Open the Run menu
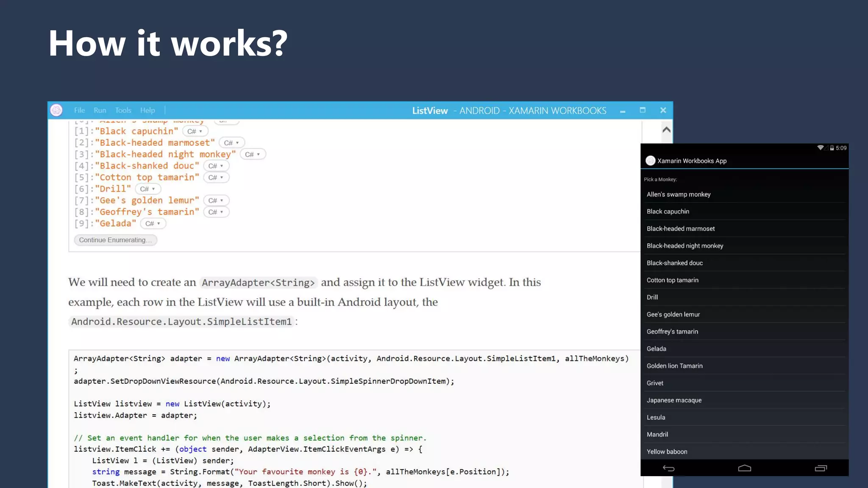868x488 pixels. point(100,110)
